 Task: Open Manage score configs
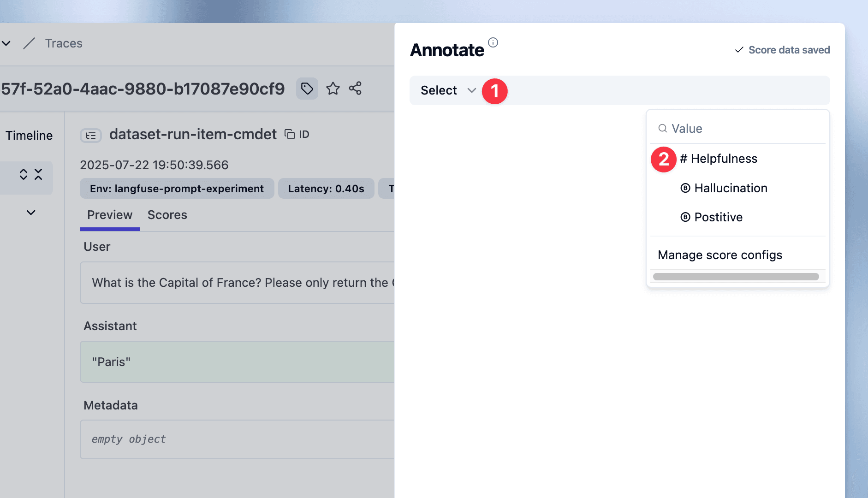click(x=720, y=255)
